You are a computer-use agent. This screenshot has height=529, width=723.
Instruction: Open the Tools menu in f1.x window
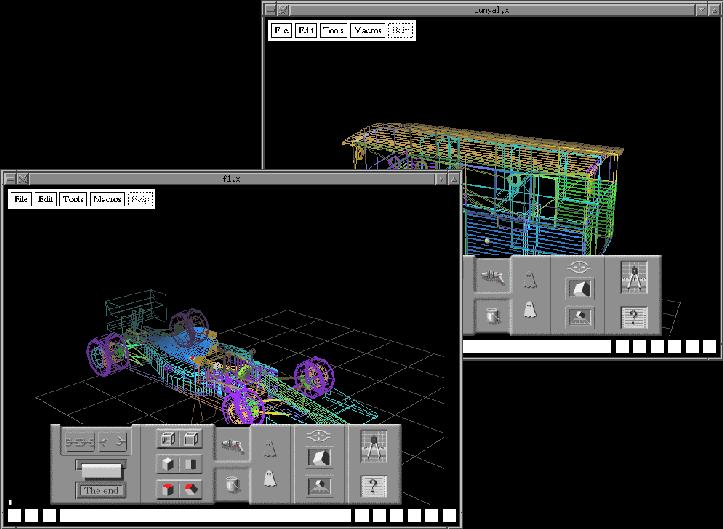[x=74, y=199]
